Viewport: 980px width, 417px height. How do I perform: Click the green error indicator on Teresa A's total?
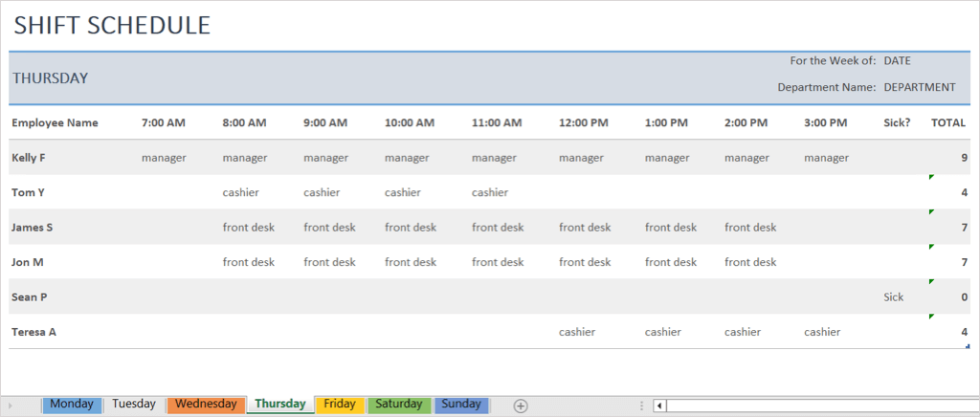[930, 316]
